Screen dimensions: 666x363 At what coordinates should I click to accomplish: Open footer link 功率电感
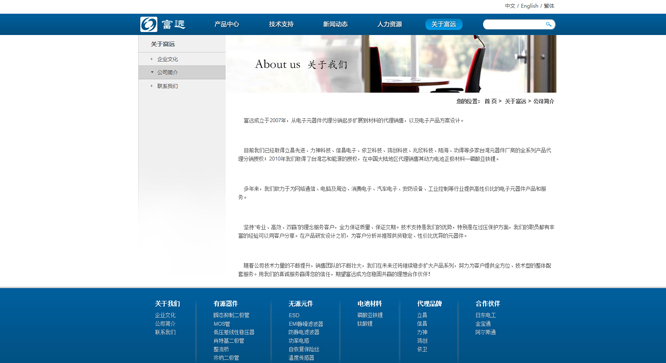(299, 340)
